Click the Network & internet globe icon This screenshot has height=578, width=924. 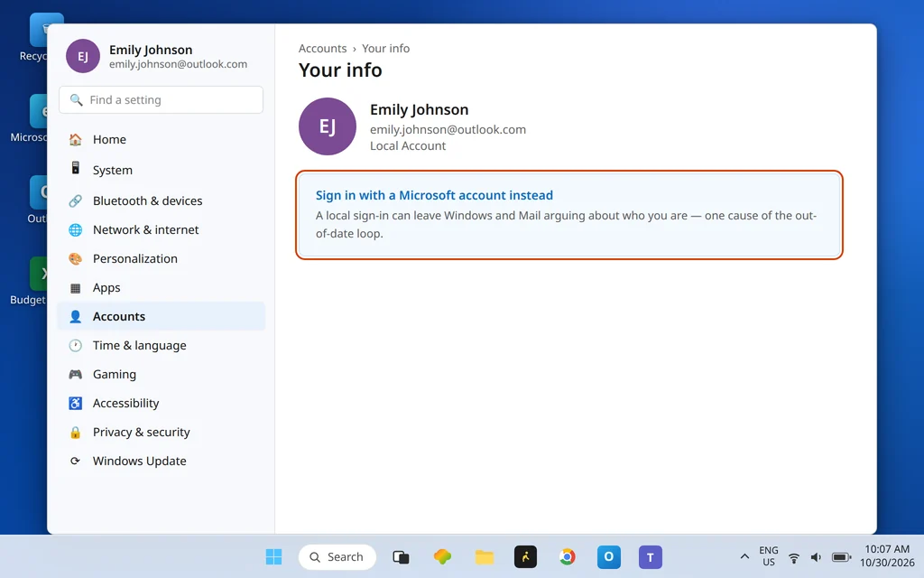coord(76,230)
